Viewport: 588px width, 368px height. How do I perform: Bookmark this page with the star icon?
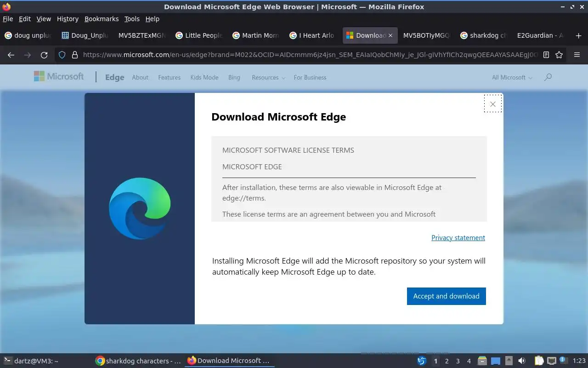tap(559, 55)
